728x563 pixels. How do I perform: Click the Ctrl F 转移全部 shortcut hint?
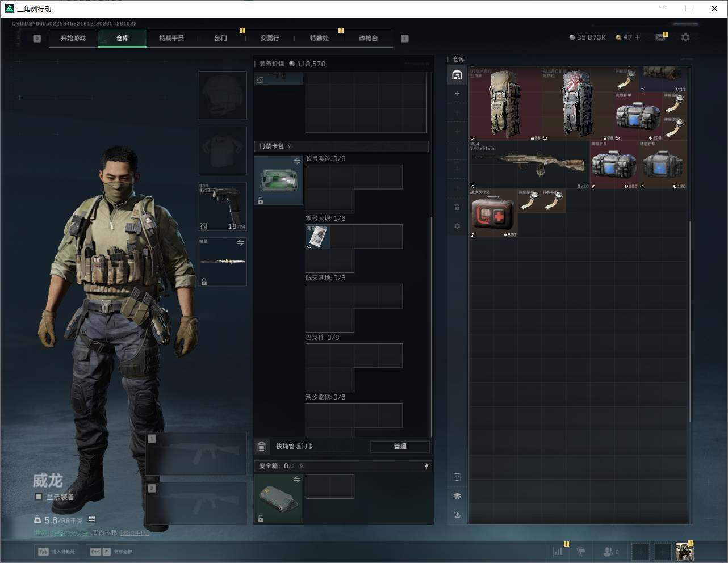pos(111,552)
